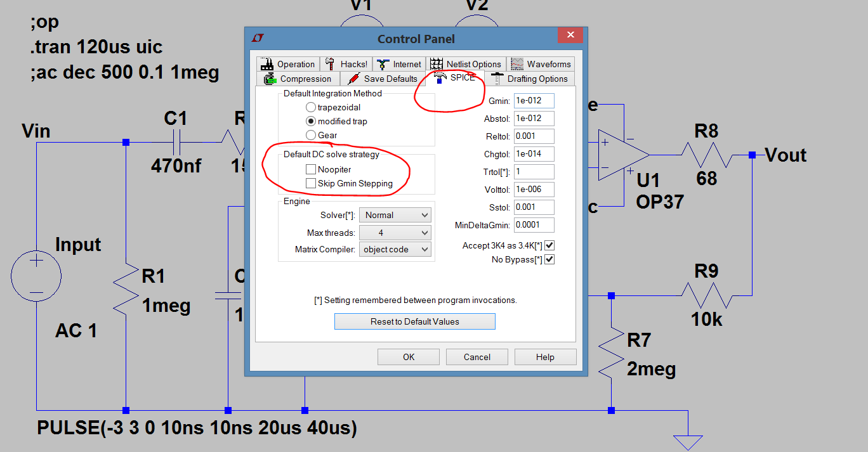868x452 pixels.
Task: Click the Save Defaults tab icon
Action: tap(353, 79)
